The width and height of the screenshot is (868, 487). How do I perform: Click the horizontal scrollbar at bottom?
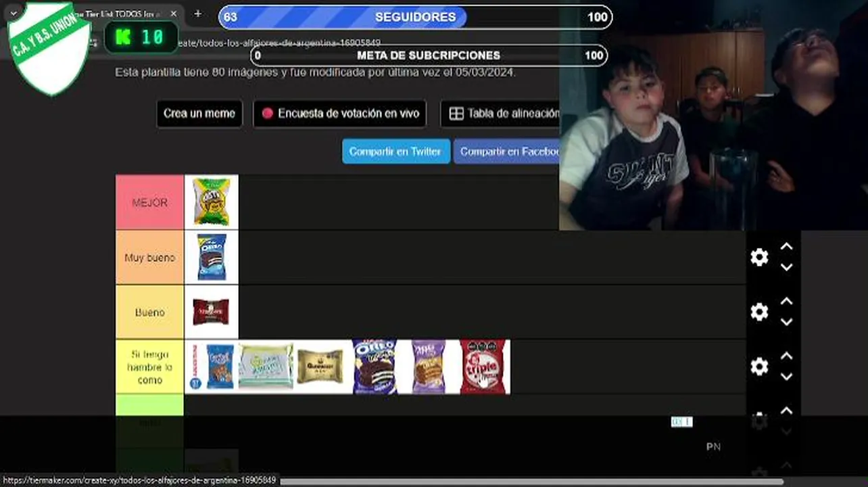(531, 482)
